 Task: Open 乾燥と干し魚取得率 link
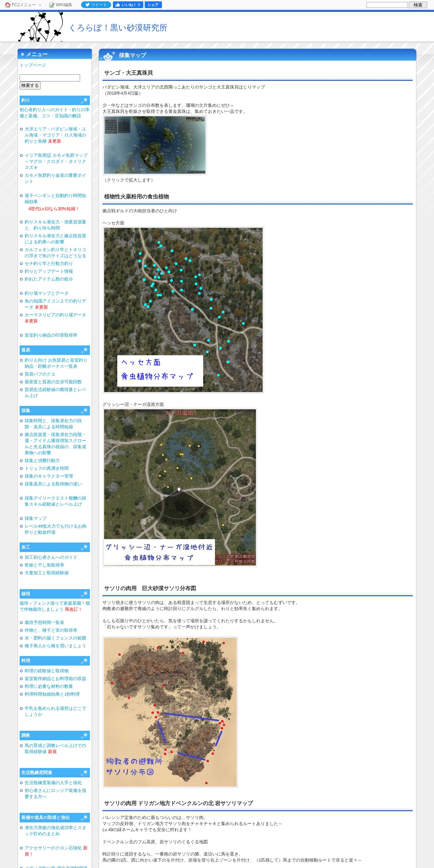click(44, 565)
